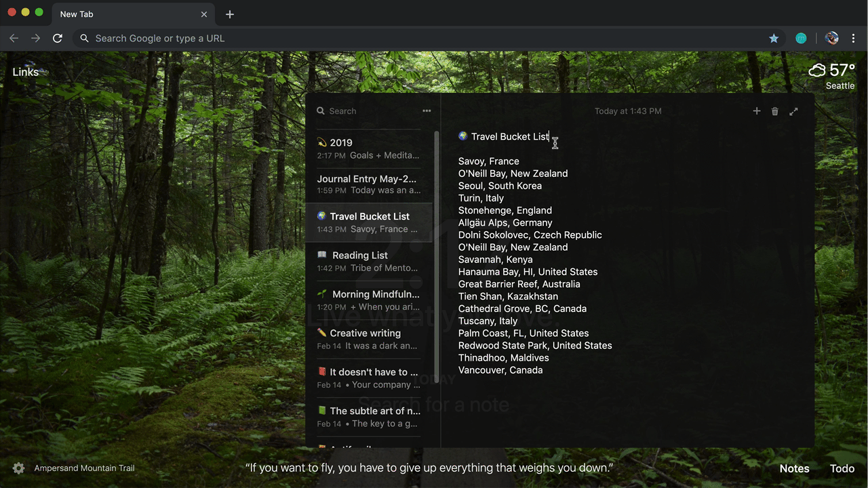The image size is (868, 488).
Task: Click the browser back arrow
Action: [x=14, y=39]
